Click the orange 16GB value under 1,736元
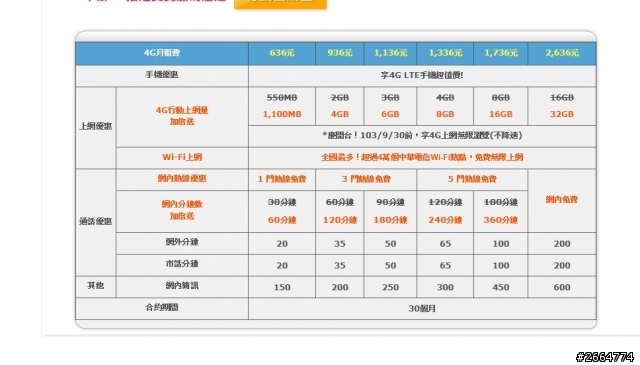Image resolution: width=640 pixels, height=365 pixels. tap(501, 114)
